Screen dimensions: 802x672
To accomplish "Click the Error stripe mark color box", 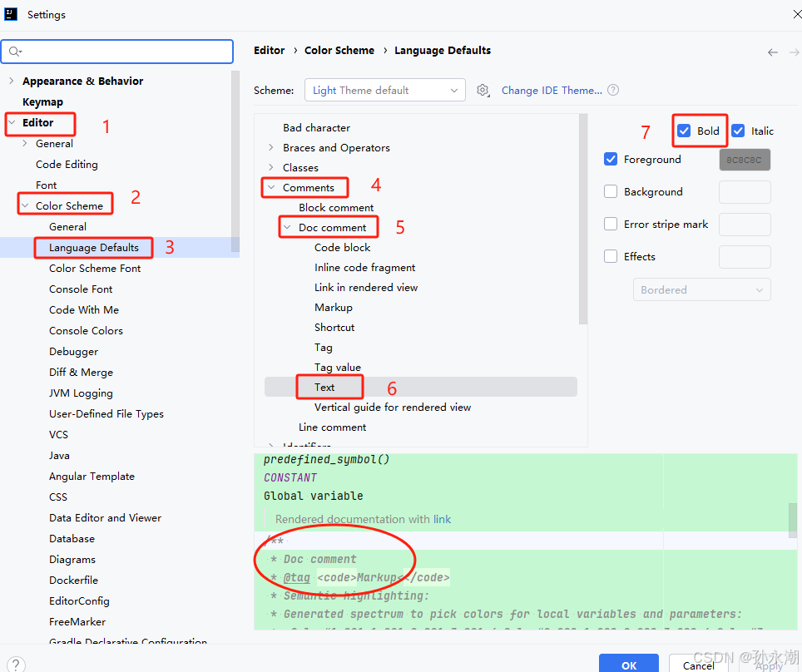I will [745, 224].
